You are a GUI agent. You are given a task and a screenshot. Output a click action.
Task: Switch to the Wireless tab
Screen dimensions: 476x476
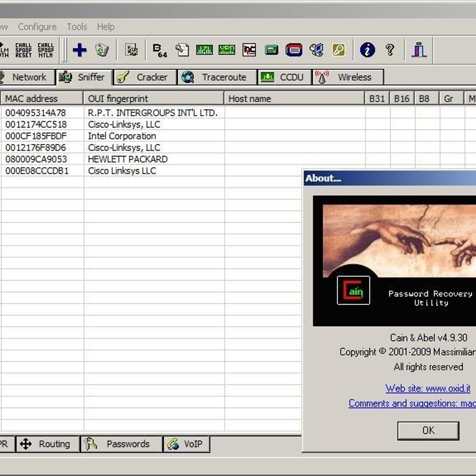(x=348, y=77)
